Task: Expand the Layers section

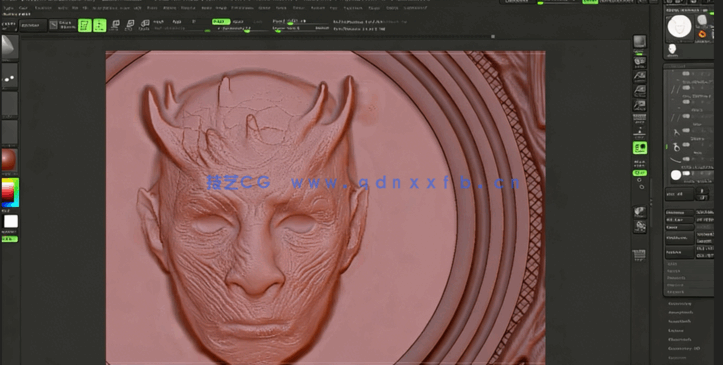Action: tap(676, 330)
